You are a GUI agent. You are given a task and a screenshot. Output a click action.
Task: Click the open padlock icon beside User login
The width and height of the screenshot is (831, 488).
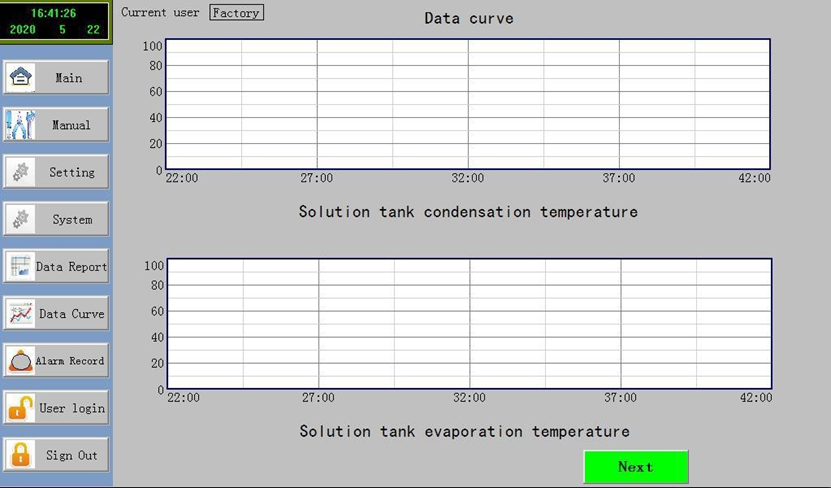(x=21, y=408)
